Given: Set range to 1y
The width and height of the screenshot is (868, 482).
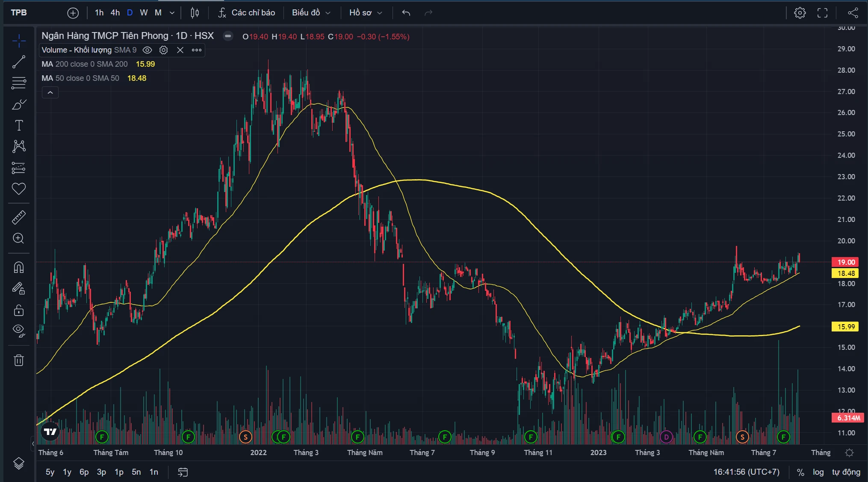Looking at the screenshot, I should (x=67, y=472).
